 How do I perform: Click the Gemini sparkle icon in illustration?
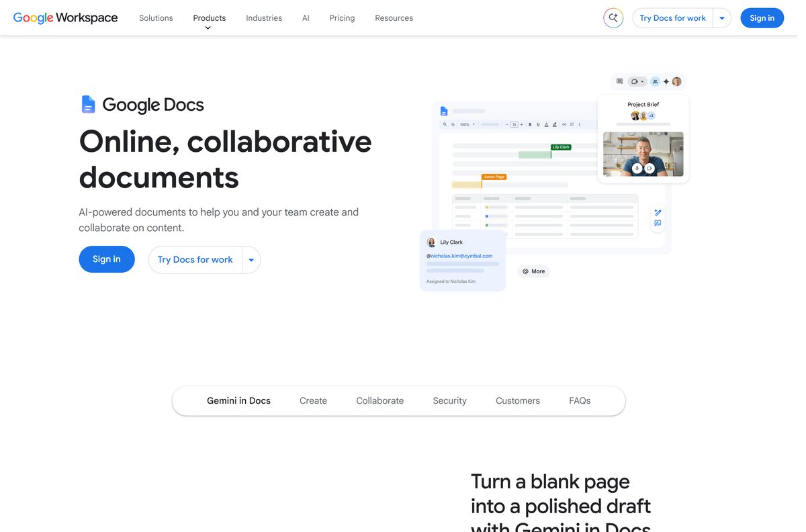(x=666, y=81)
